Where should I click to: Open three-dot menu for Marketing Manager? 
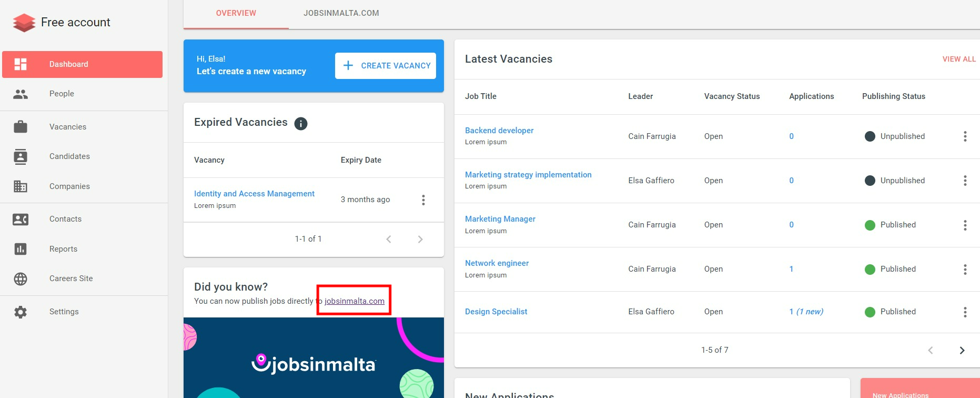(x=965, y=225)
